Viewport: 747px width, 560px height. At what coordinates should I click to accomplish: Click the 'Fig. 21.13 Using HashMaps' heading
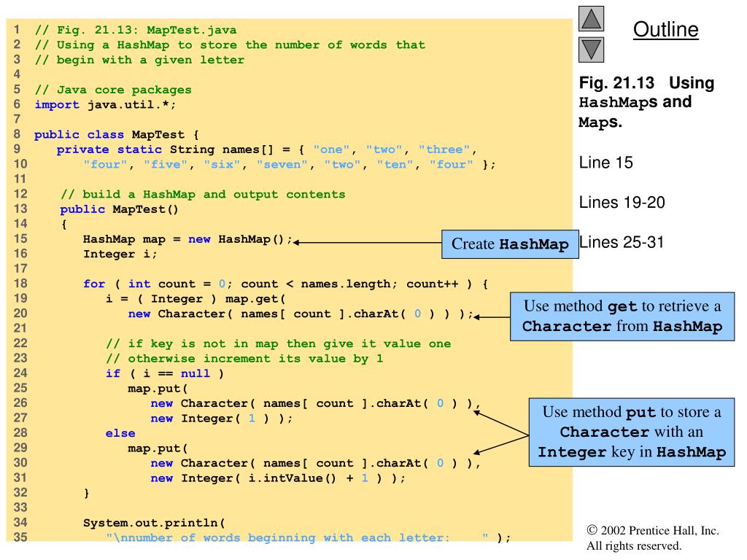(646, 102)
